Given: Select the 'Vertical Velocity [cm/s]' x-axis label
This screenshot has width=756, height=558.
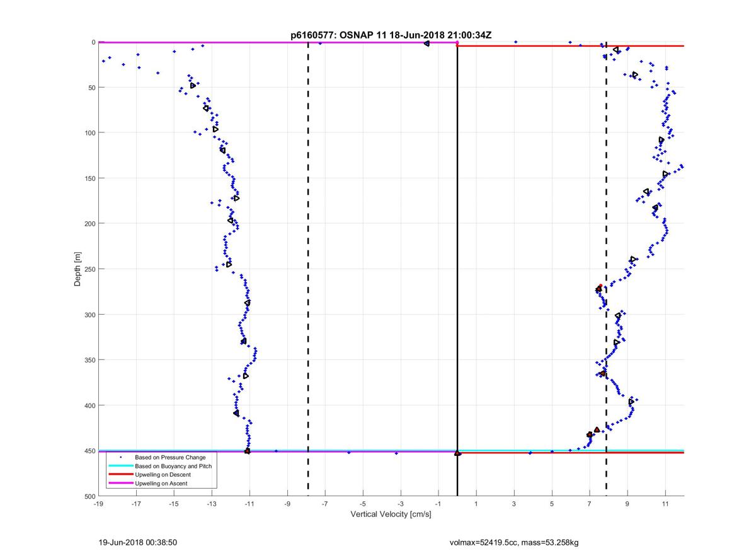Looking at the screenshot, I should [391, 514].
